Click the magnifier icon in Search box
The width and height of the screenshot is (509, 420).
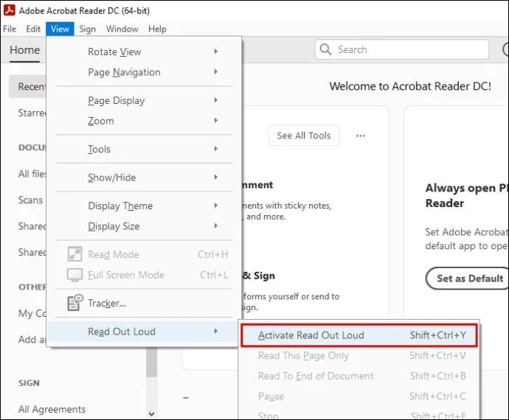(x=325, y=49)
